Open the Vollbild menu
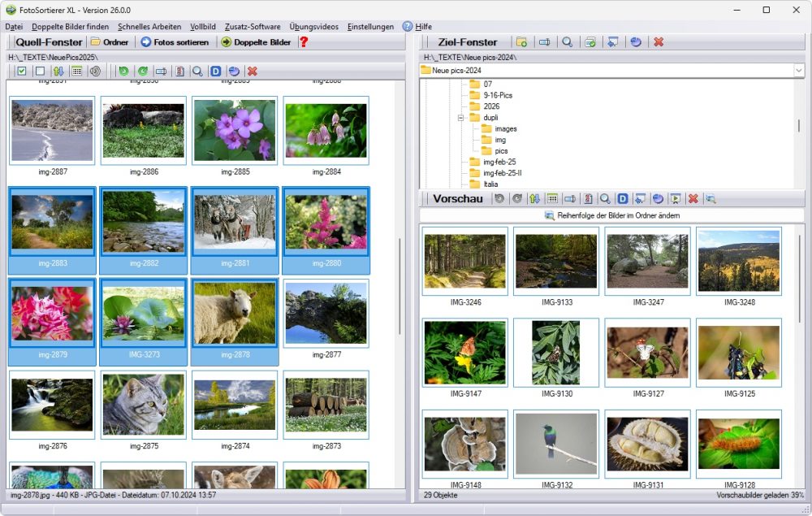The height and width of the screenshot is (516, 812). pos(203,27)
